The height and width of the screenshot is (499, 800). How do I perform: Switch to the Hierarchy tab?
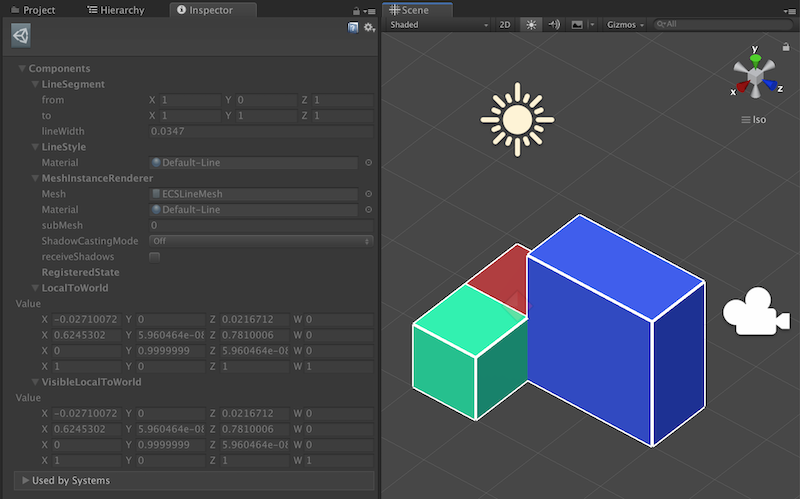pyautogui.click(x=116, y=10)
